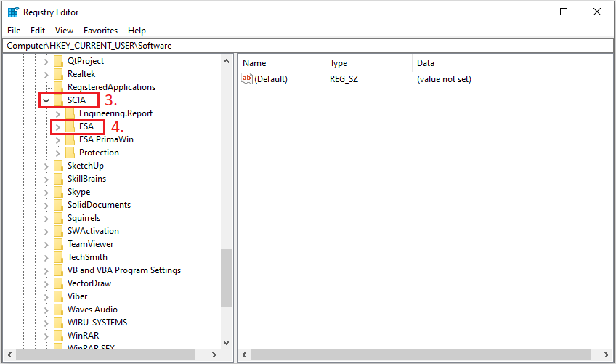The height and width of the screenshot is (364, 616).
Task: Select the Realtek folder icon
Action: click(x=58, y=74)
